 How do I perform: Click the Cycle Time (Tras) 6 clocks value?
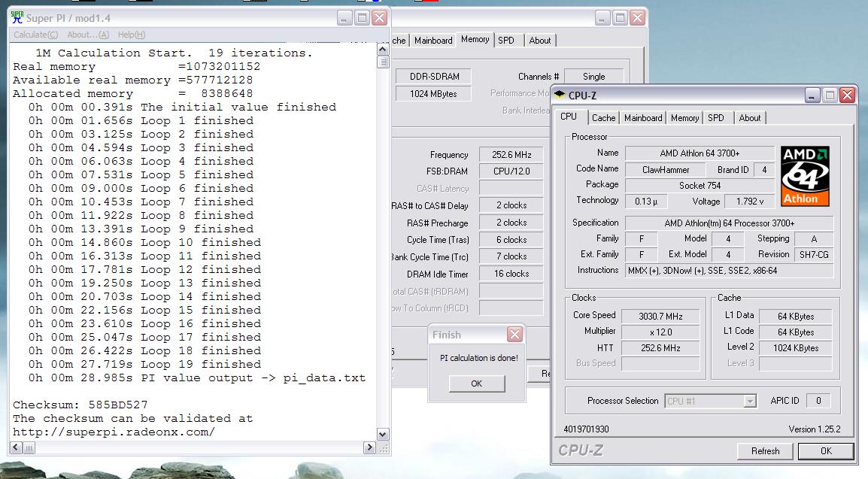pyautogui.click(x=511, y=239)
